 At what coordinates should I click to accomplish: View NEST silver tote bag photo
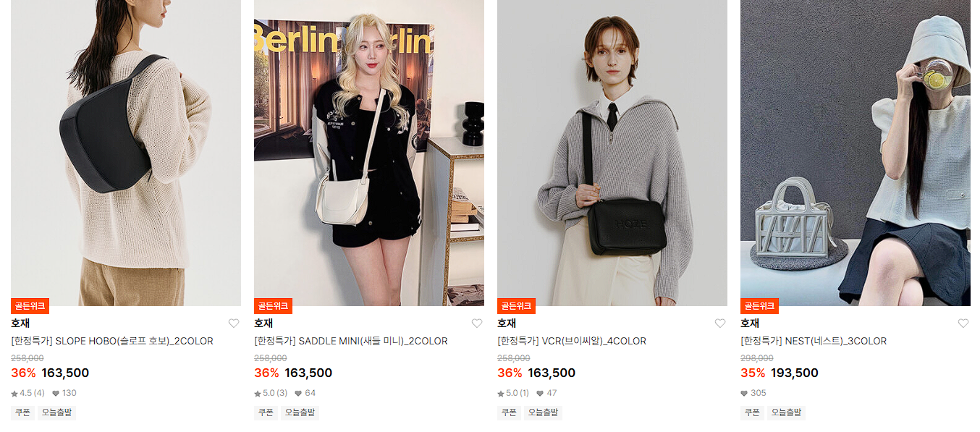point(856,153)
